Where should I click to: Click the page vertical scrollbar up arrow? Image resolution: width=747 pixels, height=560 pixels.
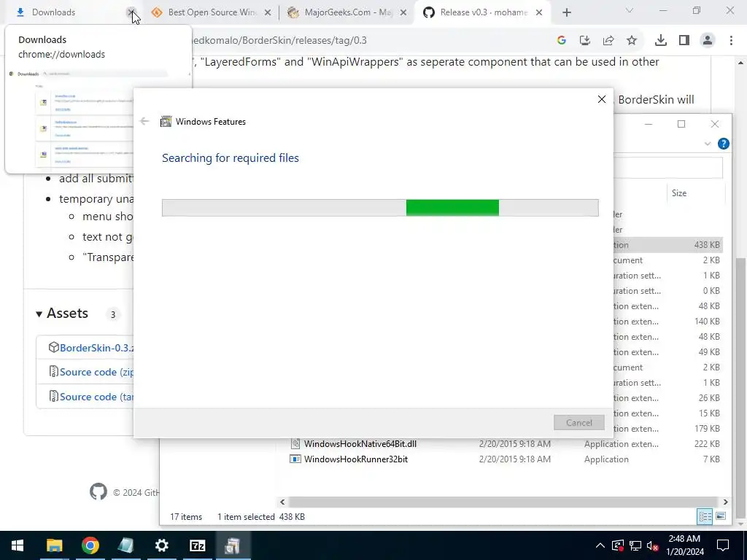[741, 63]
